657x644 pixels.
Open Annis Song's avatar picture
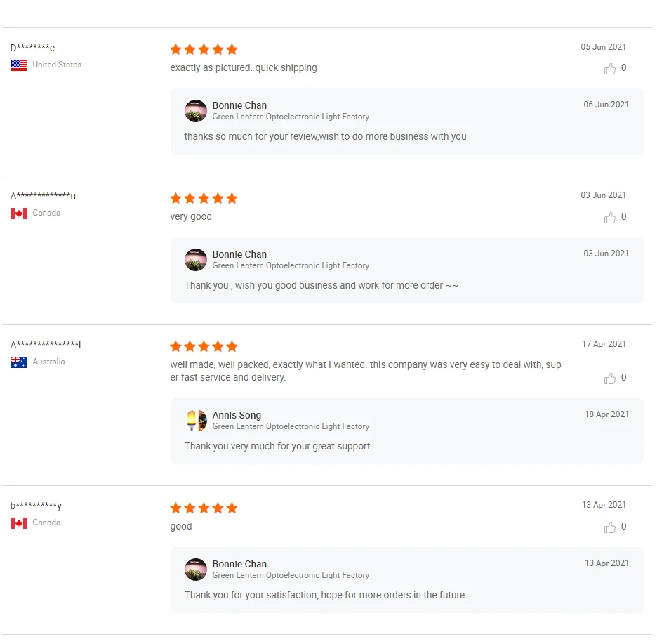196,421
